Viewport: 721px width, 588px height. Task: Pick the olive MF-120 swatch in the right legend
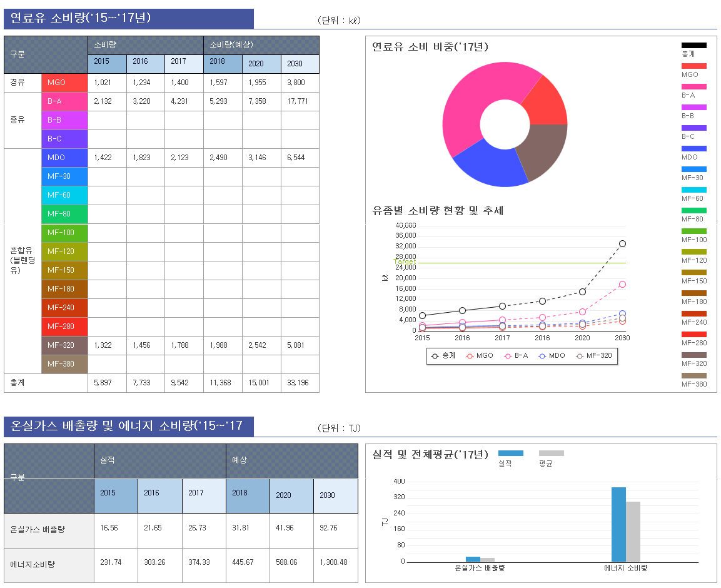[694, 251]
